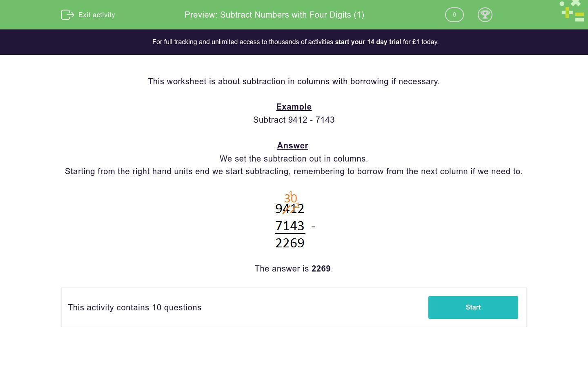Click the Exit activity label

(x=96, y=15)
